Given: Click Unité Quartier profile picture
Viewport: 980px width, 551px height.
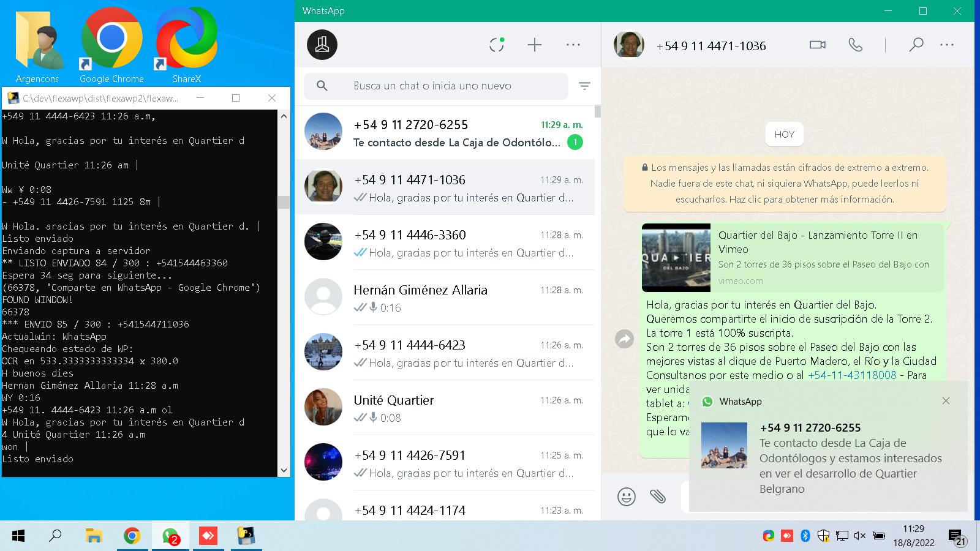Looking at the screenshot, I should [x=323, y=407].
